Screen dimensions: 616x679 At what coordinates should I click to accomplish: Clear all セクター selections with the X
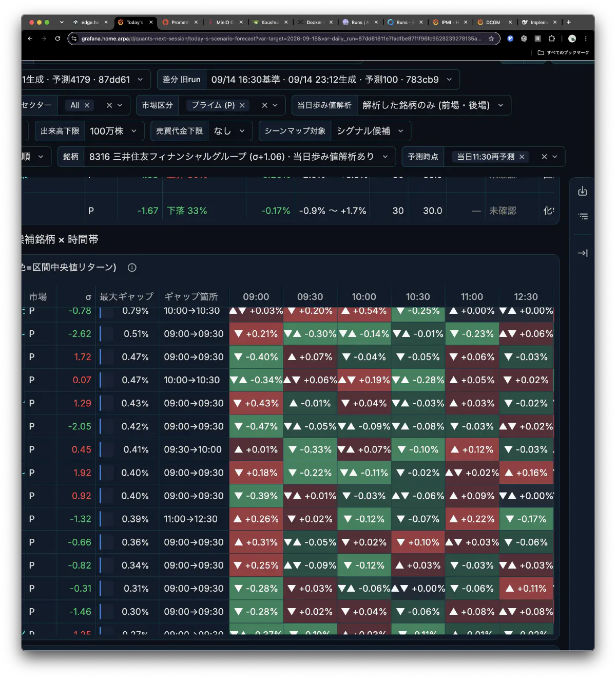[x=109, y=105]
